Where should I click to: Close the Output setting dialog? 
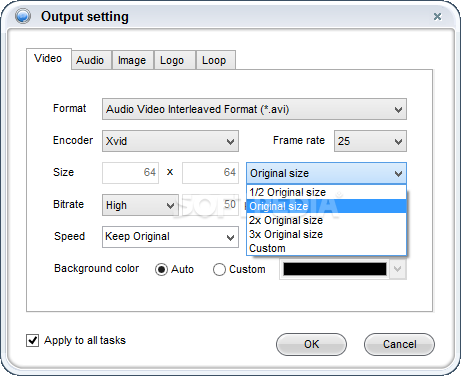pos(437,16)
